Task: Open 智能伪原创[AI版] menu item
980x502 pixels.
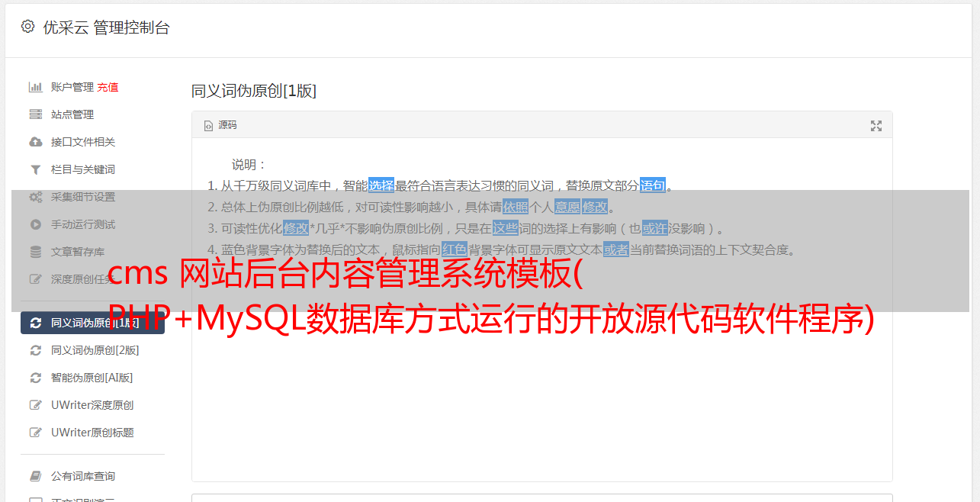Action: coord(92,378)
